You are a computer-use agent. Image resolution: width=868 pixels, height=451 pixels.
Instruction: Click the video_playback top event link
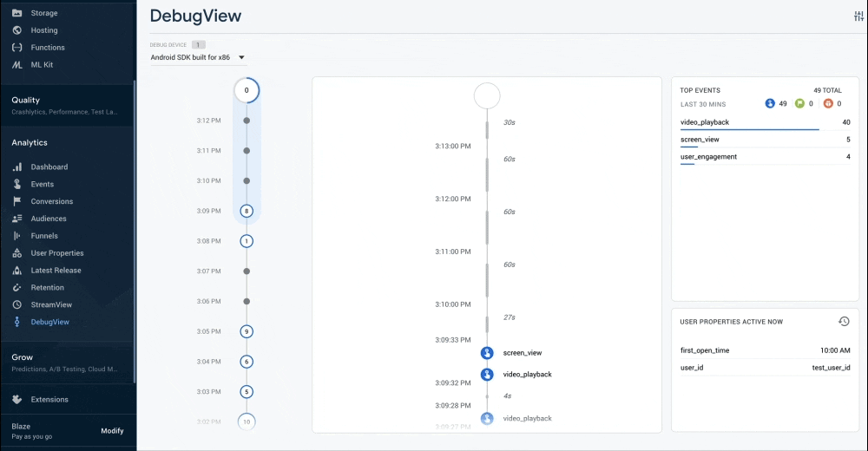[x=705, y=122]
